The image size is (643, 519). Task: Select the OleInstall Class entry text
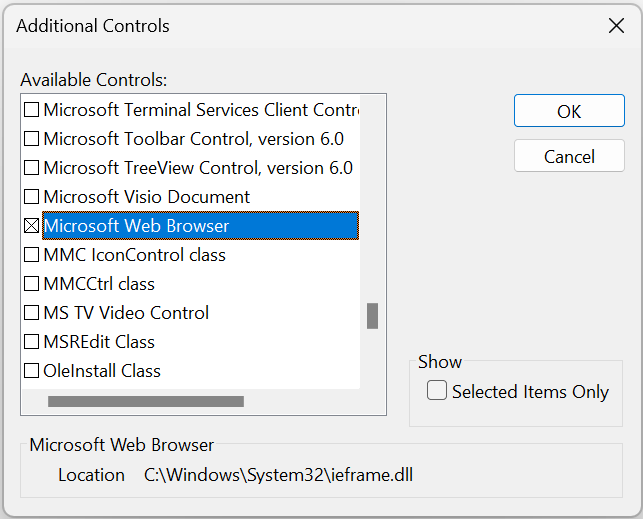tap(102, 371)
